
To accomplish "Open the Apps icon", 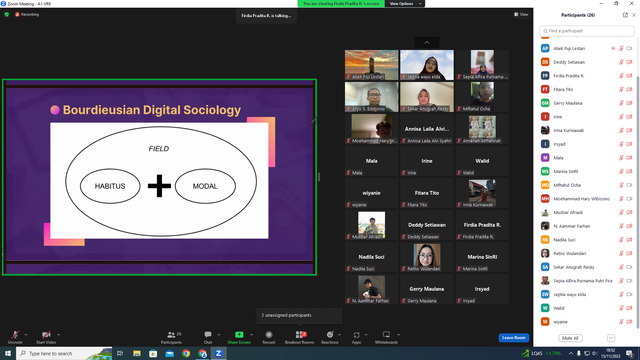I will 357,335.
